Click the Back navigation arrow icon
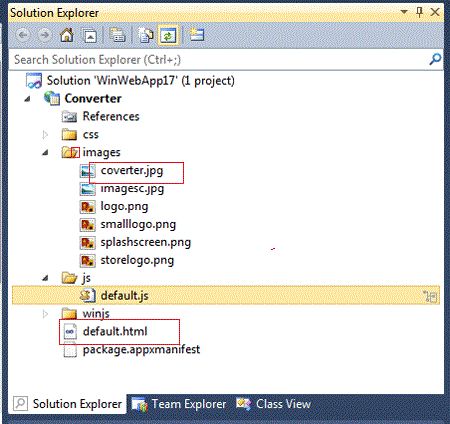 coord(23,35)
